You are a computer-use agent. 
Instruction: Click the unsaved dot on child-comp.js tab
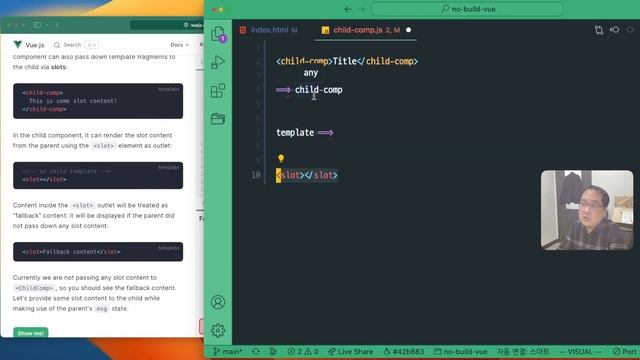(x=408, y=30)
